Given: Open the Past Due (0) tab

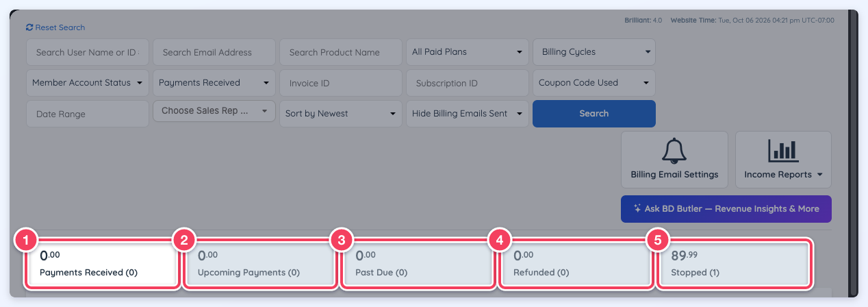Looking at the screenshot, I should (418, 264).
